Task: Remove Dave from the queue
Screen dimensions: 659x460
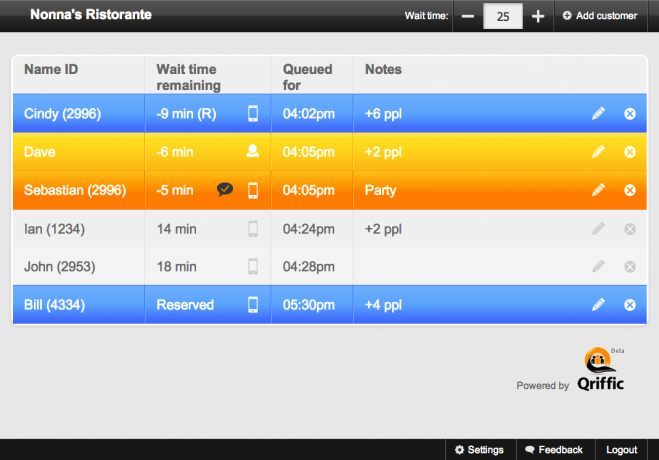Action: point(630,152)
